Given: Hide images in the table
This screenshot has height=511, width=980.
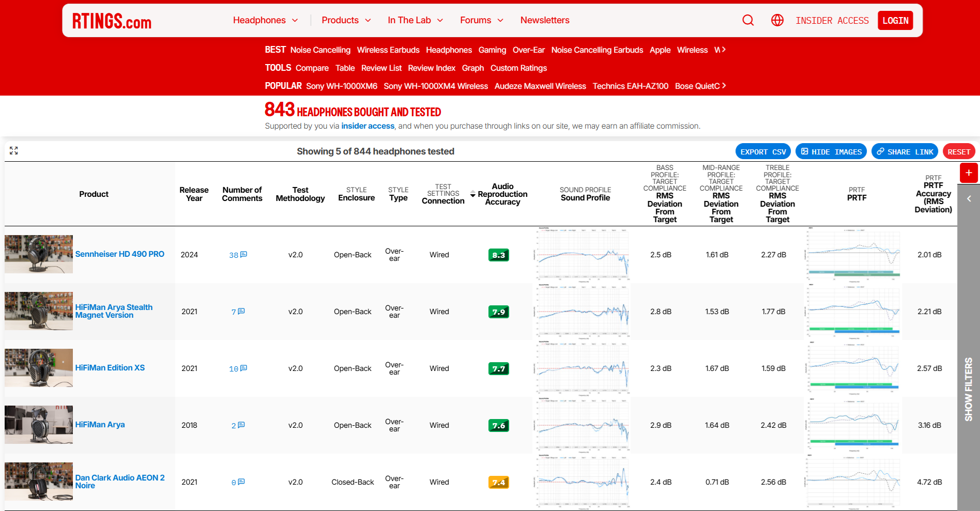Looking at the screenshot, I should (831, 151).
